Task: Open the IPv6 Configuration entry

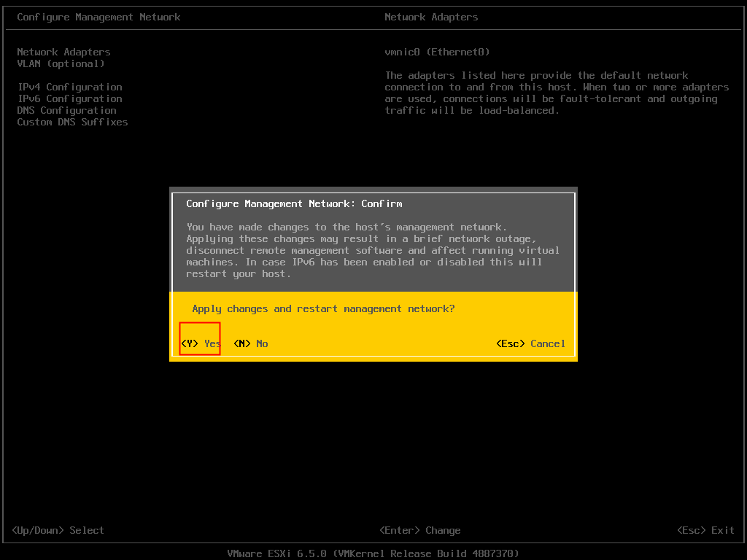Action: [69, 98]
